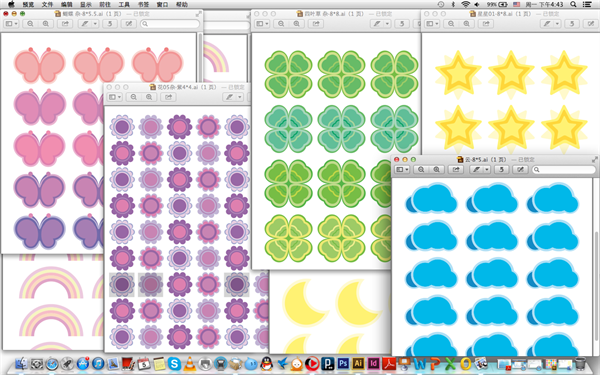600x375 pixels.
Task: Open Photoshop from the Dock
Action: click(x=343, y=363)
